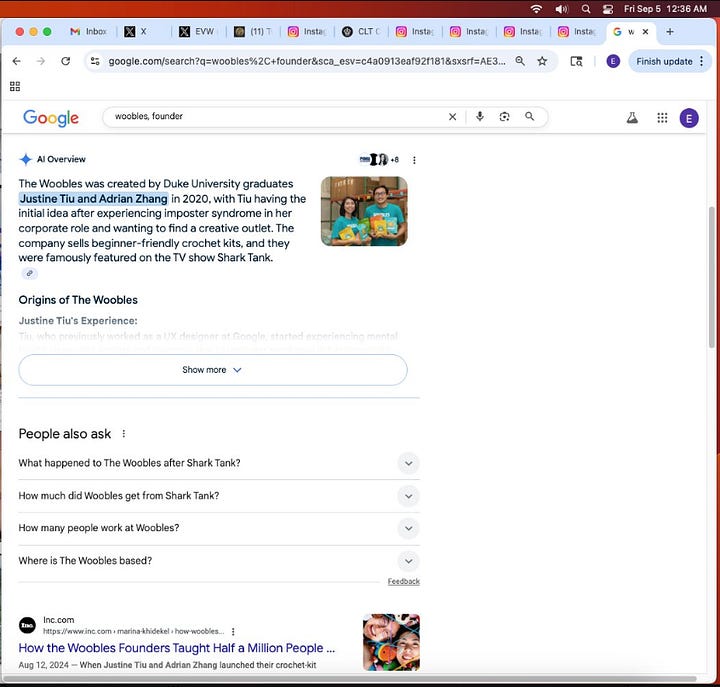Click the 'AI Overview' label
The width and height of the screenshot is (720, 687).
(x=61, y=159)
